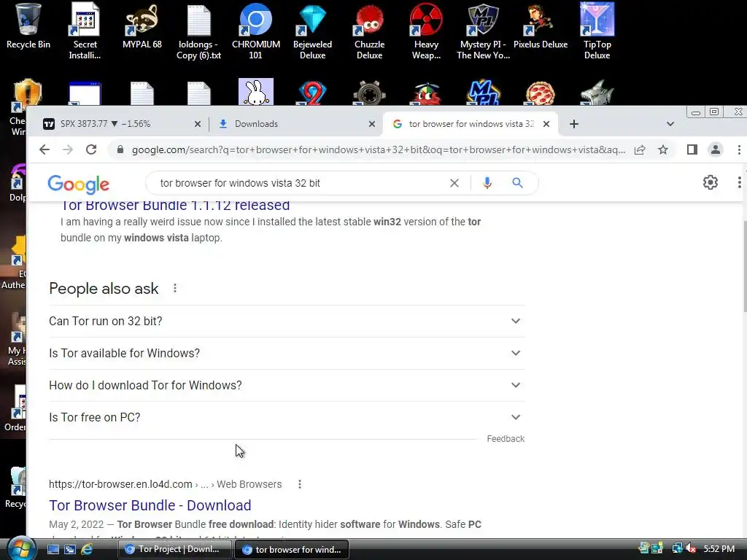Click Show Desktop in quick launch

point(53,549)
